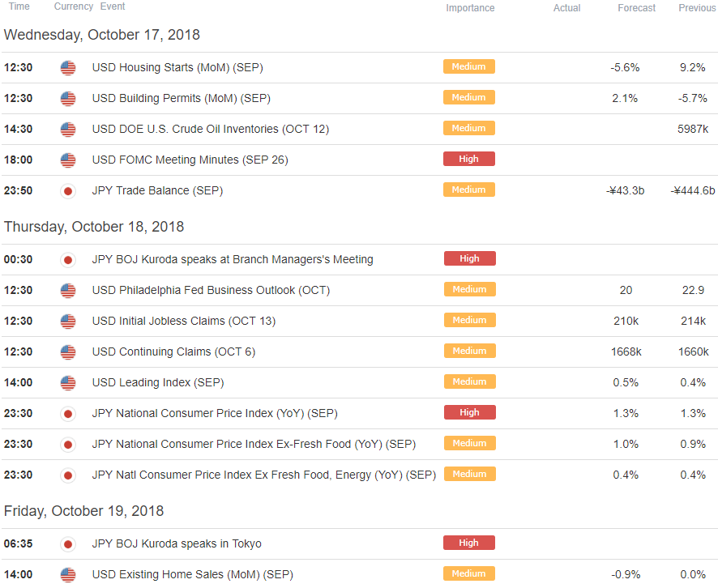
Task: Click Japan flag next to Trade Balance
Action: pos(68,191)
